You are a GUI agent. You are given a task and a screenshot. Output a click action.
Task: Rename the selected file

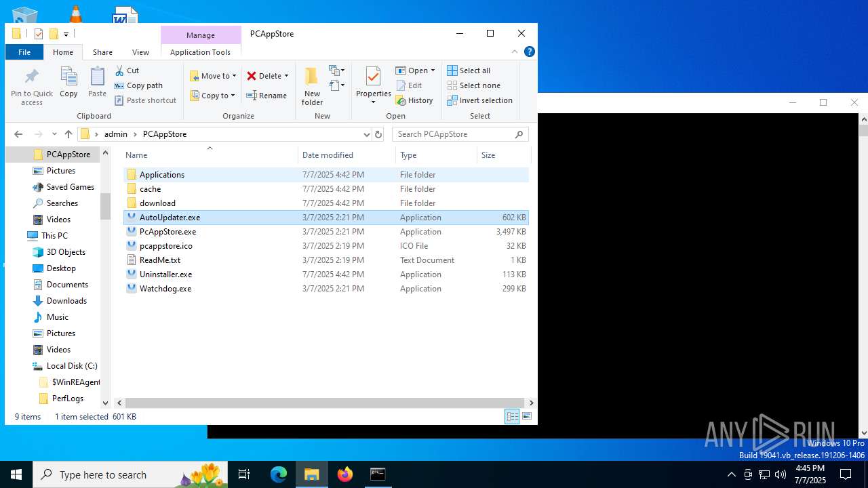pos(267,96)
